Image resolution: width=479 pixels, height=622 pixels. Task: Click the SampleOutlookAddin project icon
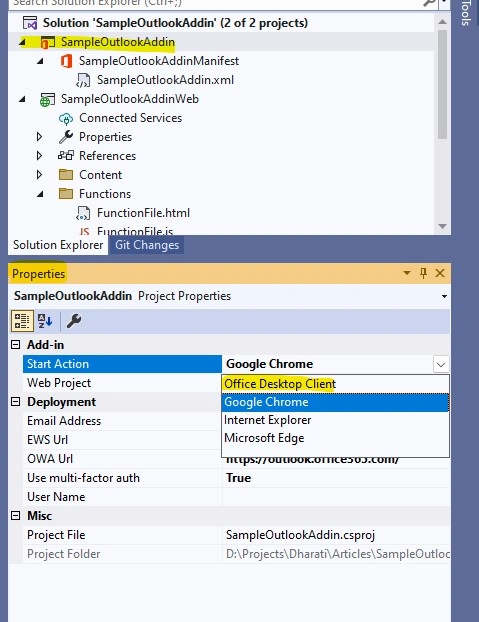pyautogui.click(x=48, y=42)
